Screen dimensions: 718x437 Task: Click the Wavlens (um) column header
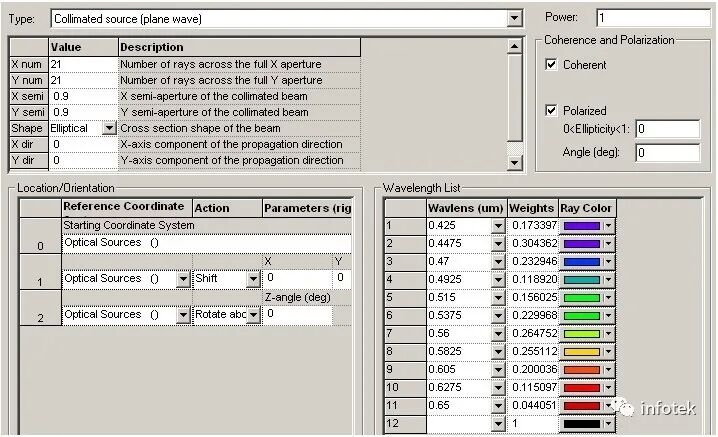(x=466, y=208)
